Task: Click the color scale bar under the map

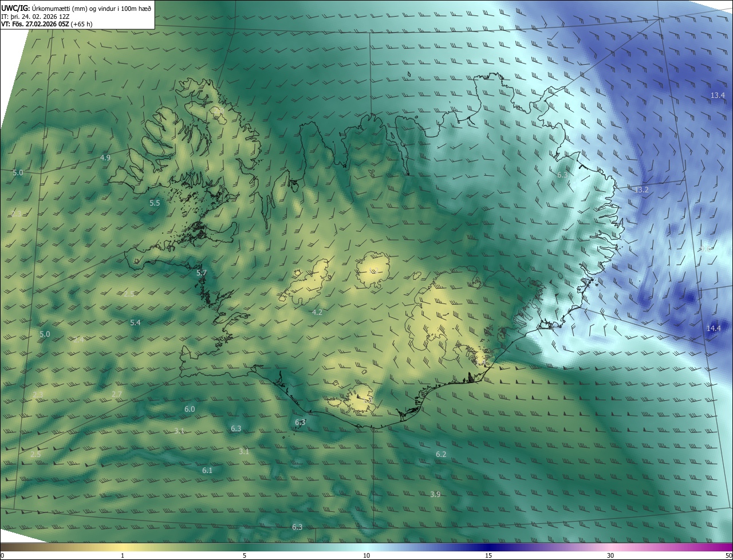Action: coord(366,547)
